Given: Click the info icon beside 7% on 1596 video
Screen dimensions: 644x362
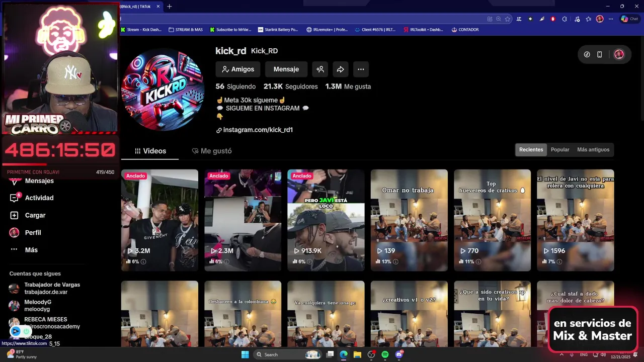Looking at the screenshot, I should pyautogui.click(x=559, y=261).
